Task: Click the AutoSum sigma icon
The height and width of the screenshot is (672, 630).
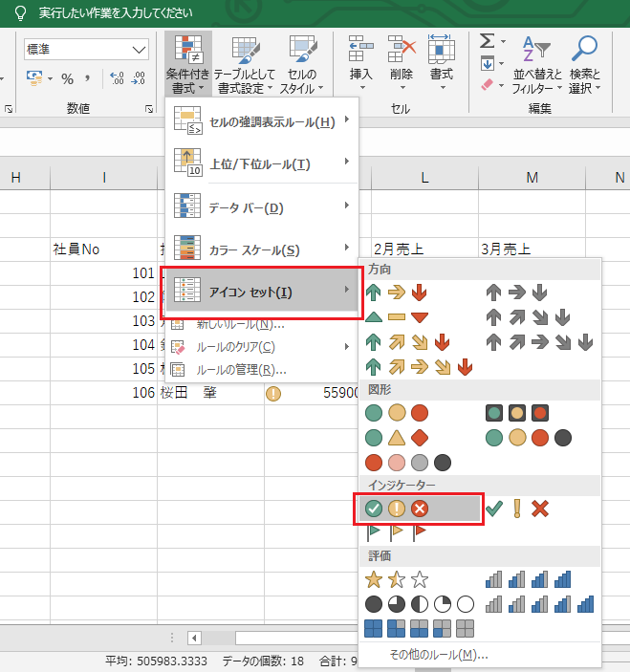Action: coord(488,41)
